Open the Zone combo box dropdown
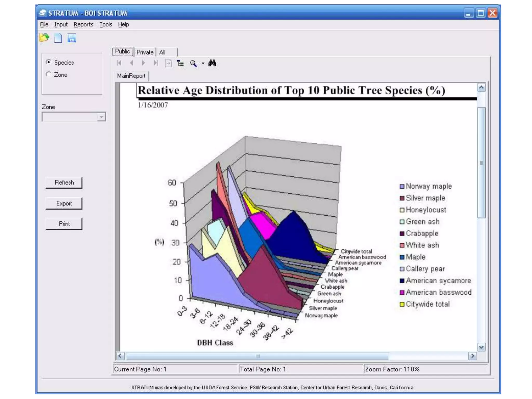The width and height of the screenshot is (532, 399). (x=101, y=117)
